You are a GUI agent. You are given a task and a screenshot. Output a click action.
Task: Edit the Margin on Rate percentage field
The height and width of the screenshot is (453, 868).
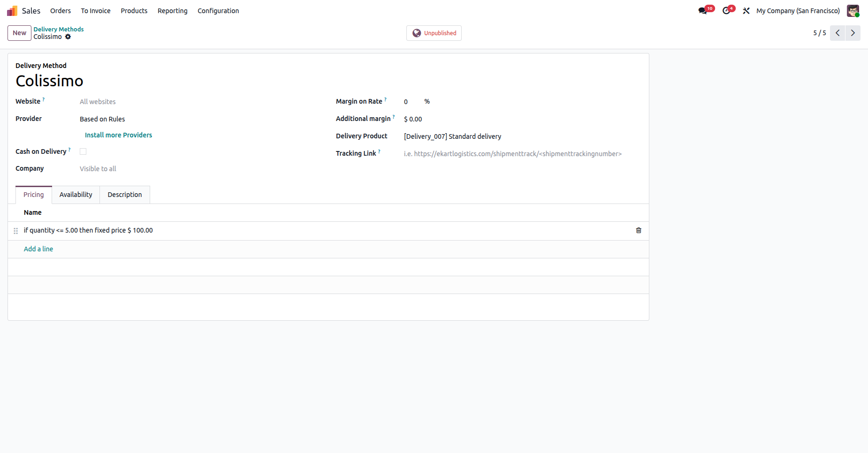[412, 102]
